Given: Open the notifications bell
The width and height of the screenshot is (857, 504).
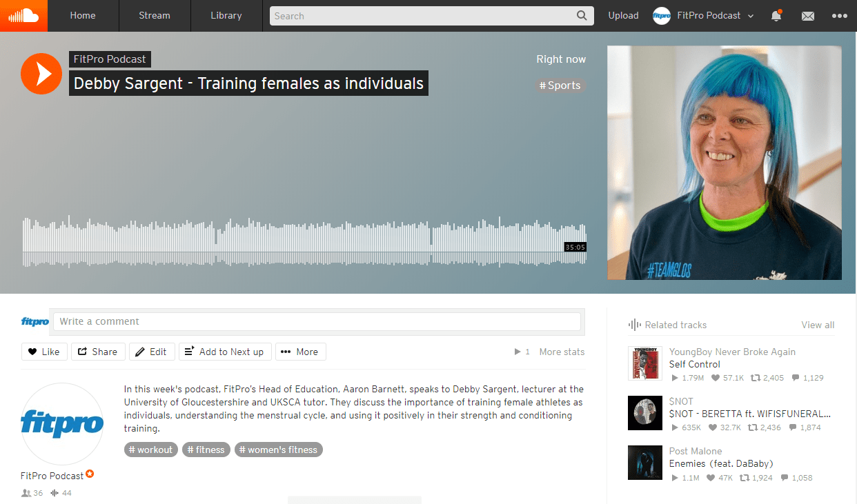Looking at the screenshot, I should pos(776,16).
